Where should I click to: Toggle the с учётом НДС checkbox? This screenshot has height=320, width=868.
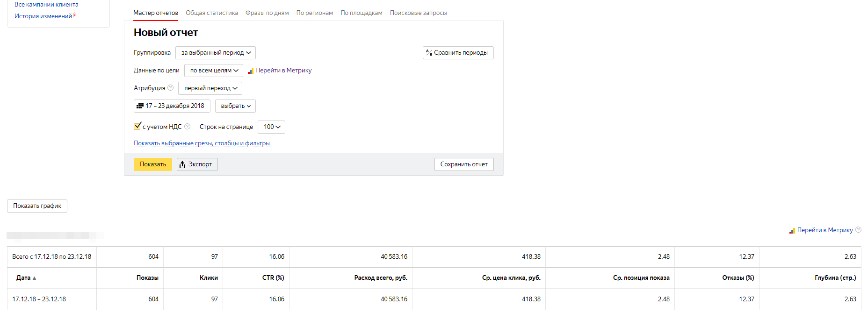(x=137, y=126)
